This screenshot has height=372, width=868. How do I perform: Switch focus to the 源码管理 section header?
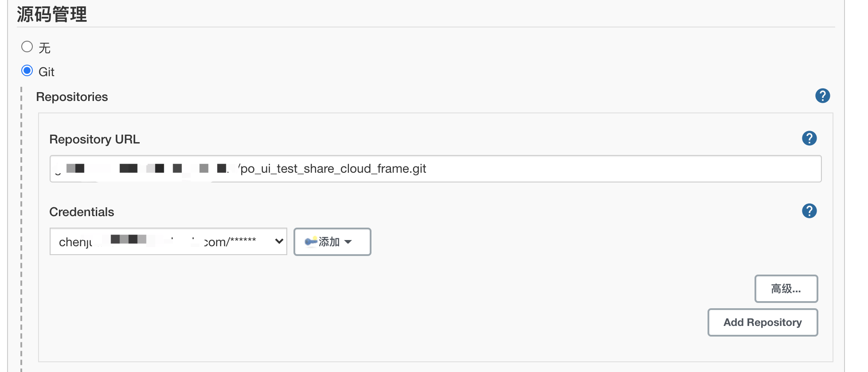coord(51,14)
